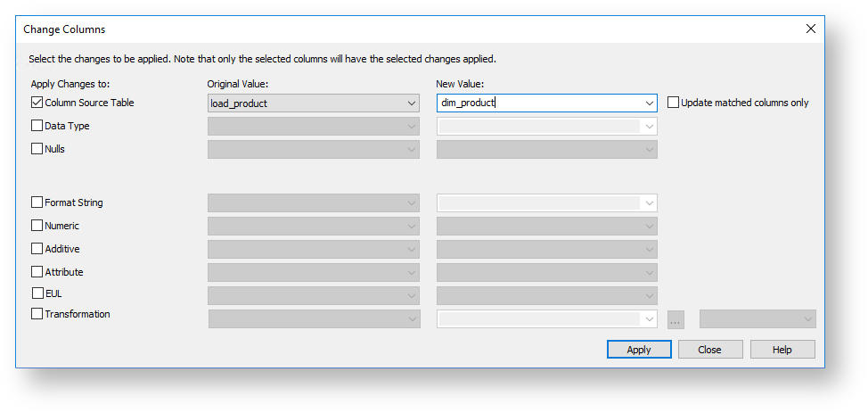868x413 pixels.
Task: Uncheck the Column Source Table checkbox
Action: [x=37, y=103]
